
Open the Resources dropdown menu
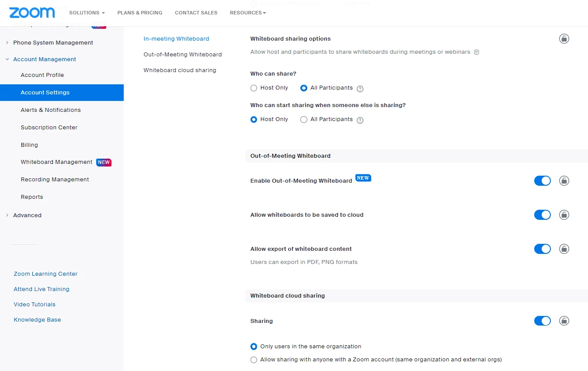pyautogui.click(x=248, y=13)
